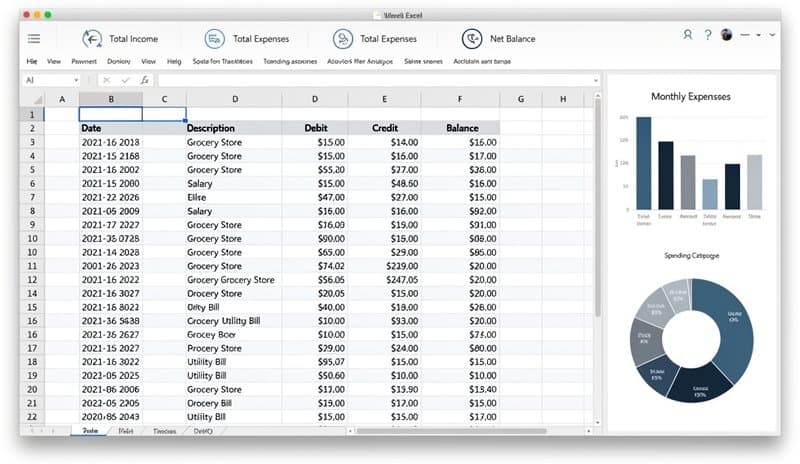800x464 pixels.
Task: Open the insert function fx icon
Action: (145, 80)
